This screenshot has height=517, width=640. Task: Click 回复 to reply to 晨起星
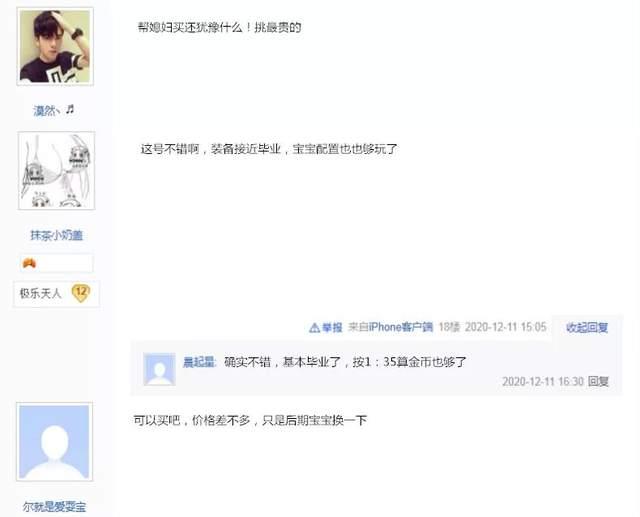coord(598,382)
